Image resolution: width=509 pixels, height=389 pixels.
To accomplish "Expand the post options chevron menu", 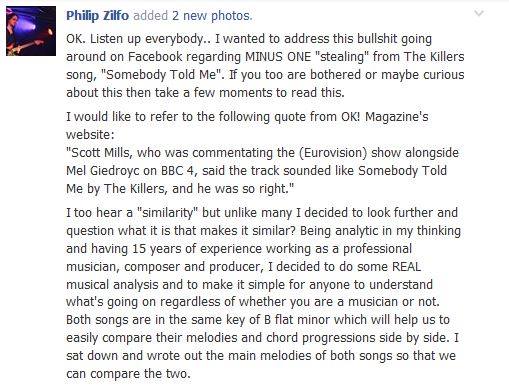I will pyautogui.click(x=479, y=14).
